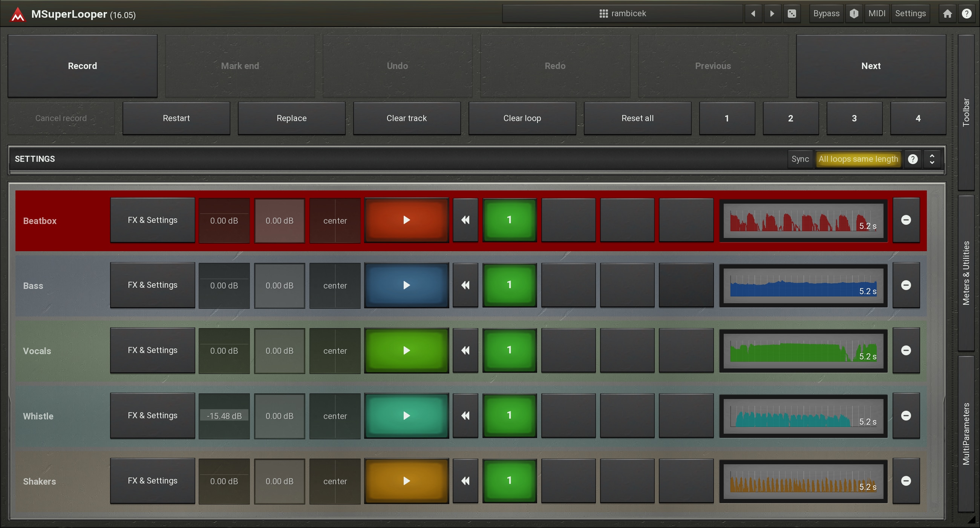This screenshot has width=980, height=528.
Task: Toggle All loops same length option
Action: (858, 159)
